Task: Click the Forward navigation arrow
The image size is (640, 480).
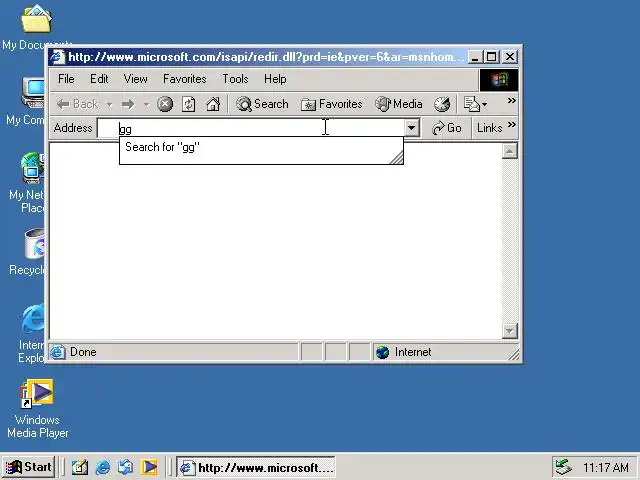Action: (128, 104)
